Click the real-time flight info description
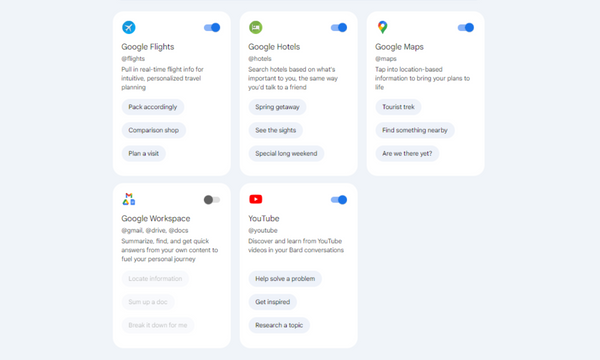The height and width of the screenshot is (360, 600). [x=163, y=78]
